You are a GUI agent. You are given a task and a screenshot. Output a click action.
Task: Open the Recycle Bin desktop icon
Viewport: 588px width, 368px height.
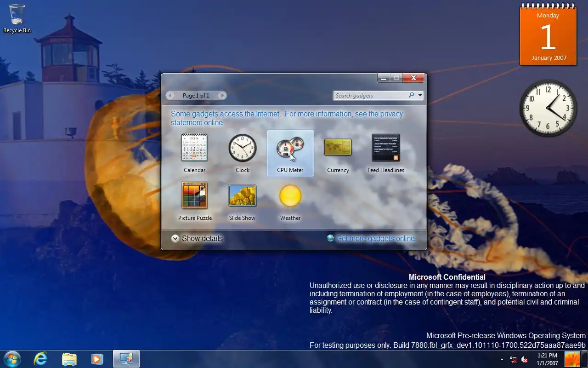(17, 19)
